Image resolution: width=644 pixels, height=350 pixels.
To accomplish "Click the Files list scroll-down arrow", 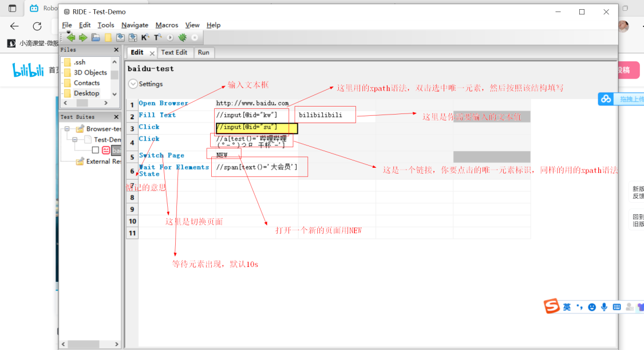I will pos(114,94).
